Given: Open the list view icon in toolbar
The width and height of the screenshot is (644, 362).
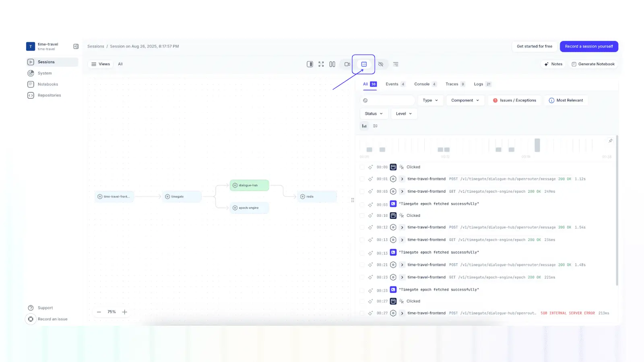Looking at the screenshot, I should [x=396, y=64].
